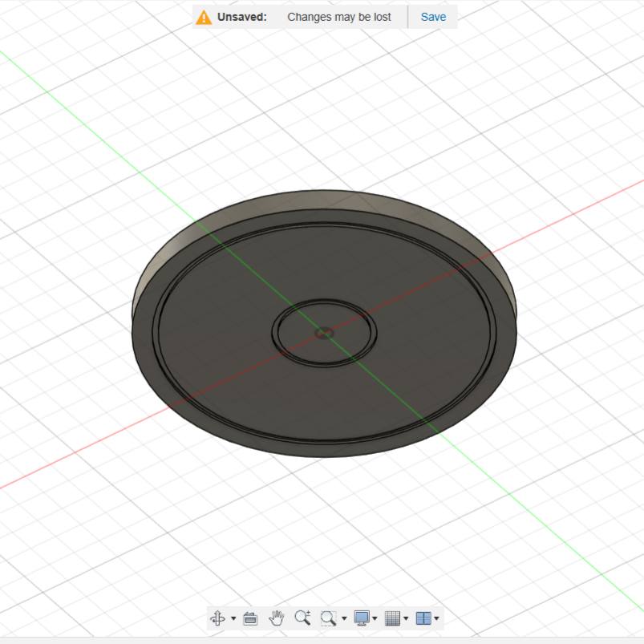Expand the Display Settings dropdown arrow
644x644 pixels.
[x=375, y=618]
